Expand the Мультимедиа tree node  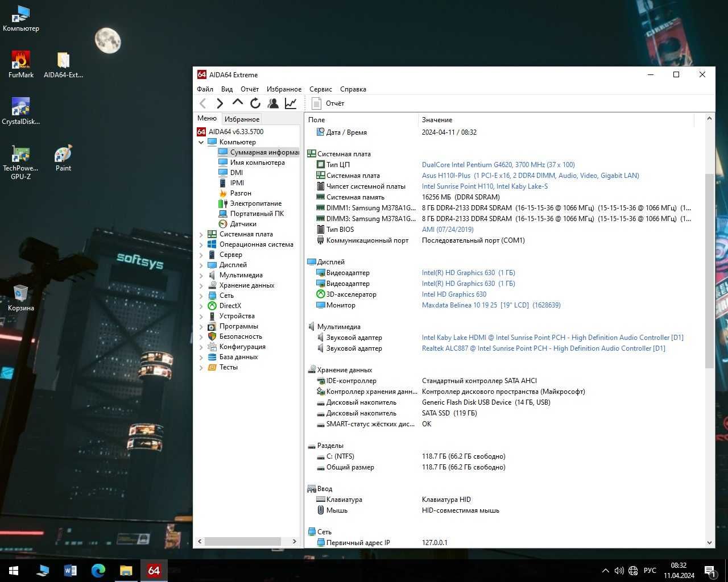pos(201,275)
